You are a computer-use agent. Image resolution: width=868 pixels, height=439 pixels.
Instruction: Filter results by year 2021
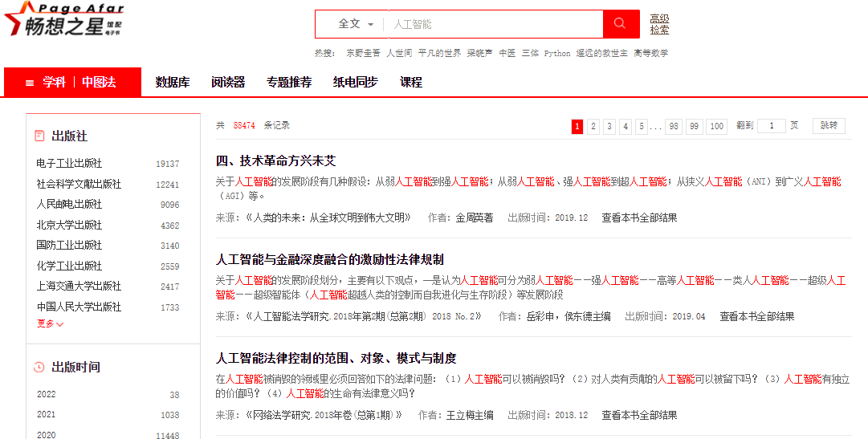tap(47, 415)
